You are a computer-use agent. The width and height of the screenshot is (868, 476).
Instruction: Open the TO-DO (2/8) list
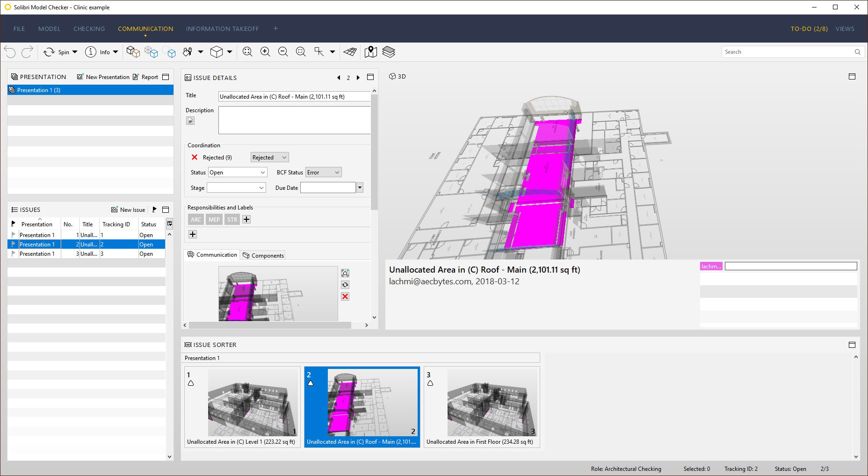[809, 29]
